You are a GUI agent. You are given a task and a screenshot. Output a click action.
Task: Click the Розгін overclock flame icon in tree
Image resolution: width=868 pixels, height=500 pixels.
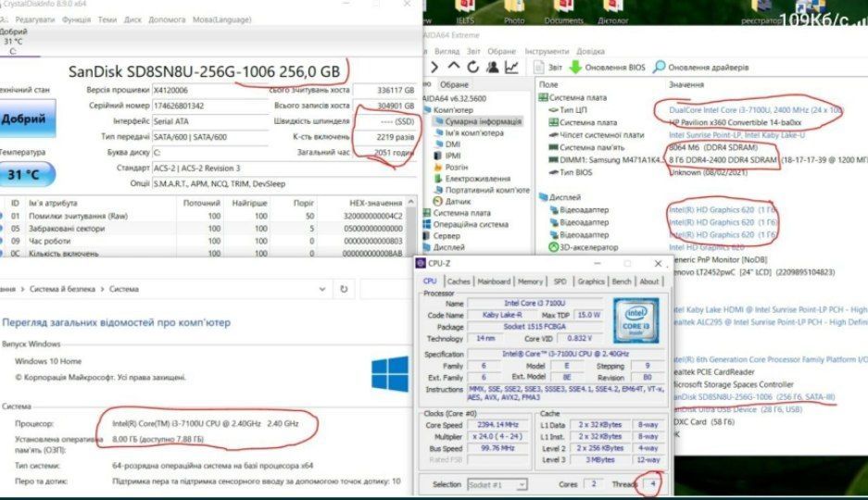pyautogui.click(x=438, y=167)
